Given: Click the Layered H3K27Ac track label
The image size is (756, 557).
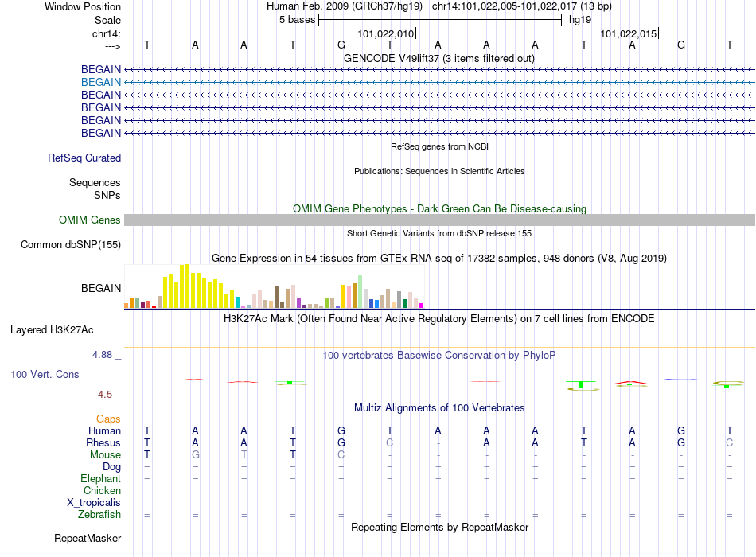Looking at the screenshot, I should pyautogui.click(x=52, y=330).
